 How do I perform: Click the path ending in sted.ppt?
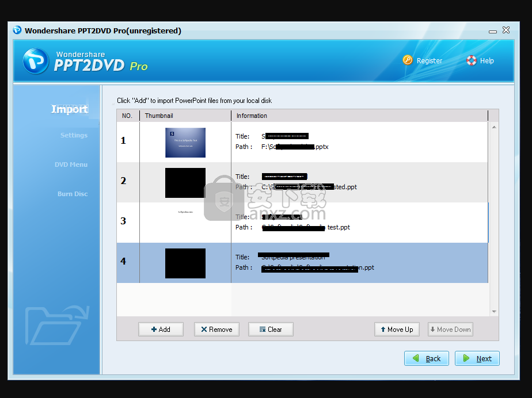[x=309, y=187]
